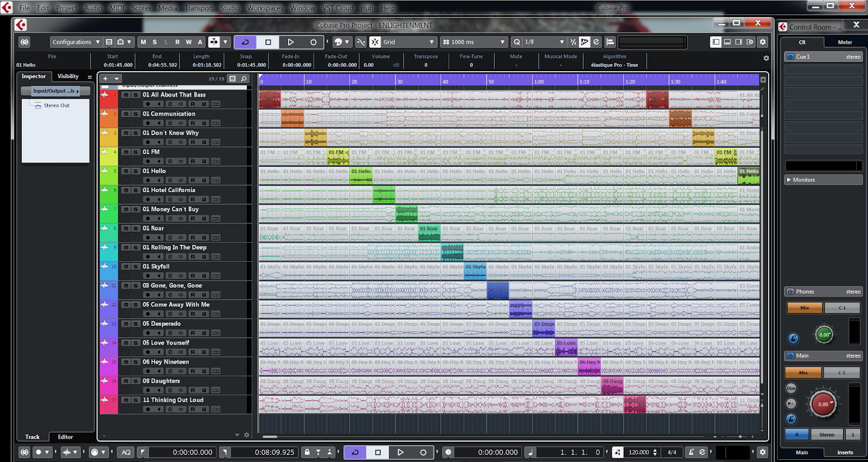The height and width of the screenshot is (462, 868).
Task: Adjust the Phones level knob
Action: pyautogui.click(x=824, y=334)
